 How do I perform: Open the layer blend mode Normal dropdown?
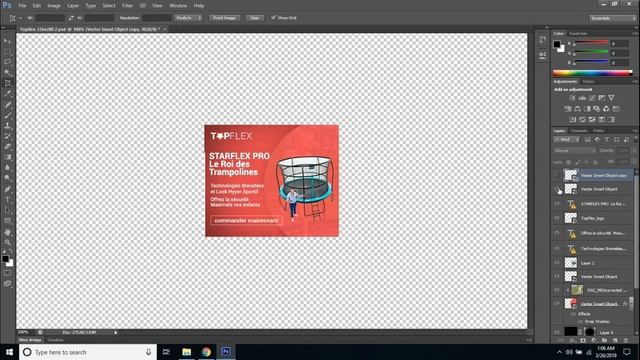(x=575, y=151)
